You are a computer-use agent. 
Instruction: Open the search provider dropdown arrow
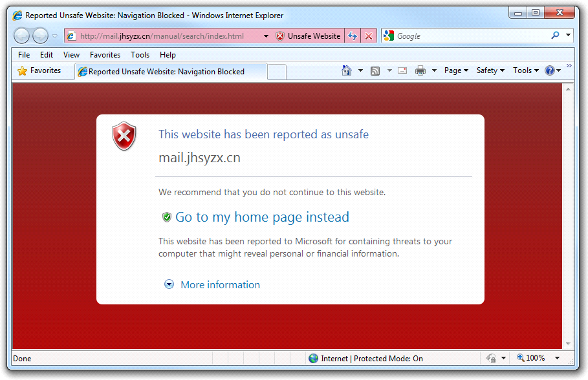(x=569, y=36)
